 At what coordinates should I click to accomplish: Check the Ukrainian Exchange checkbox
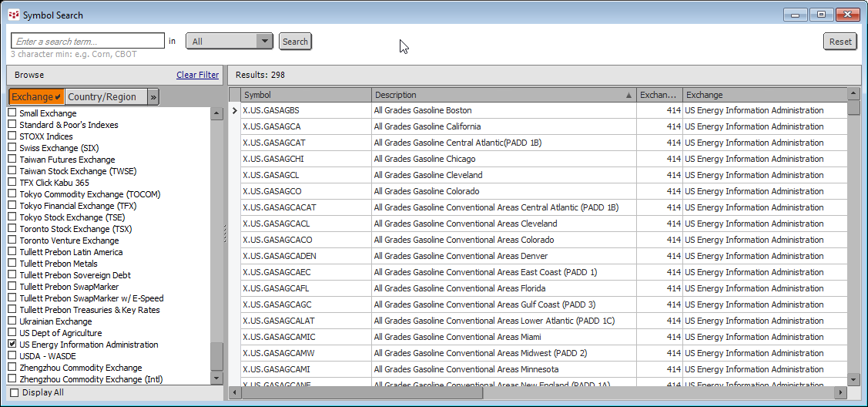click(x=12, y=321)
